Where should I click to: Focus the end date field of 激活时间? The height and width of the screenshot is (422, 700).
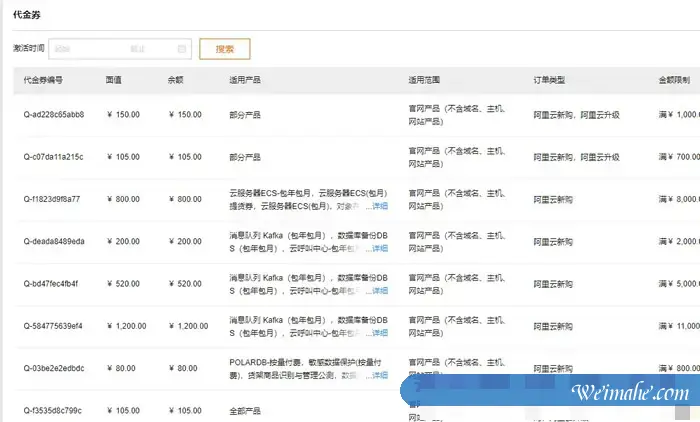pyautogui.click(x=138, y=49)
